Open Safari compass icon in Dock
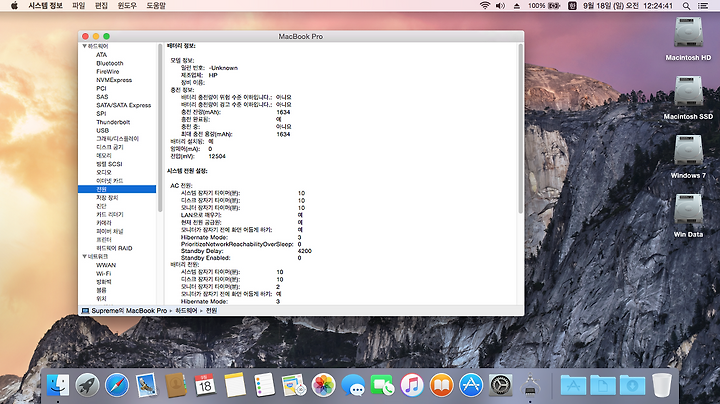This screenshot has width=720, height=404. (x=117, y=385)
